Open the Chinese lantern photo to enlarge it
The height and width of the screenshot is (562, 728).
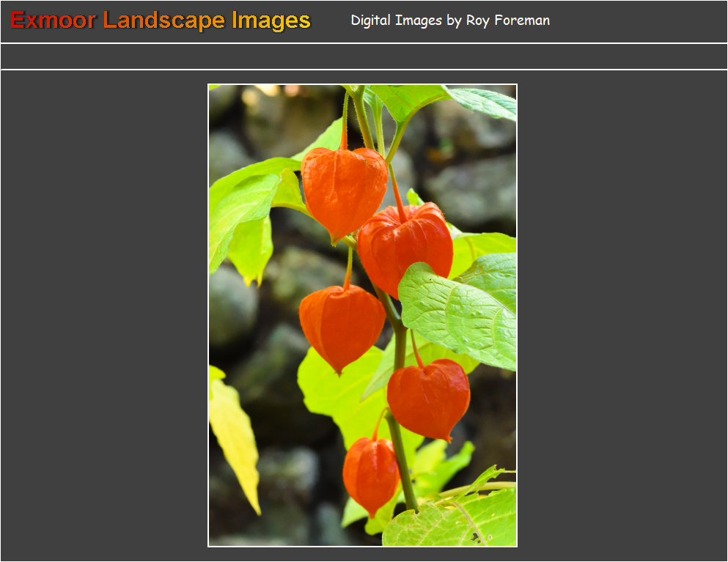pyautogui.click(x=362, y=315)
